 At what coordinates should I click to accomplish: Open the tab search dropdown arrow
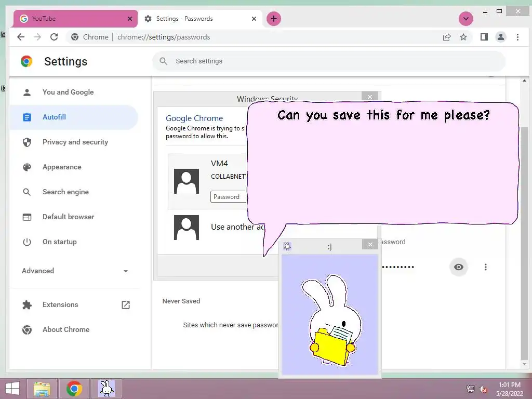[466, 19]
